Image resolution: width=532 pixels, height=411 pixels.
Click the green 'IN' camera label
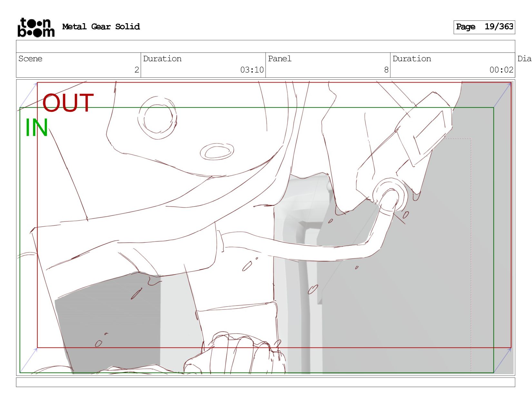click(x=36, y=128)
